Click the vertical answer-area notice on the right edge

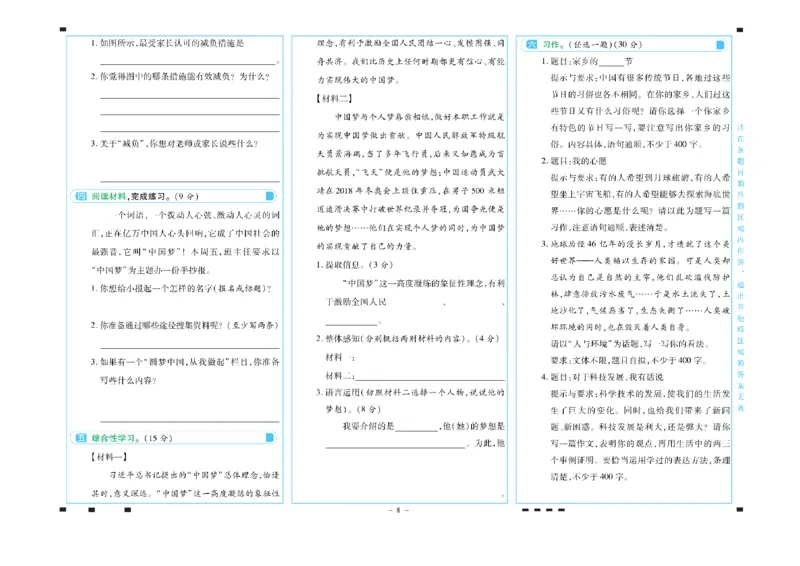tap(740, 267)
